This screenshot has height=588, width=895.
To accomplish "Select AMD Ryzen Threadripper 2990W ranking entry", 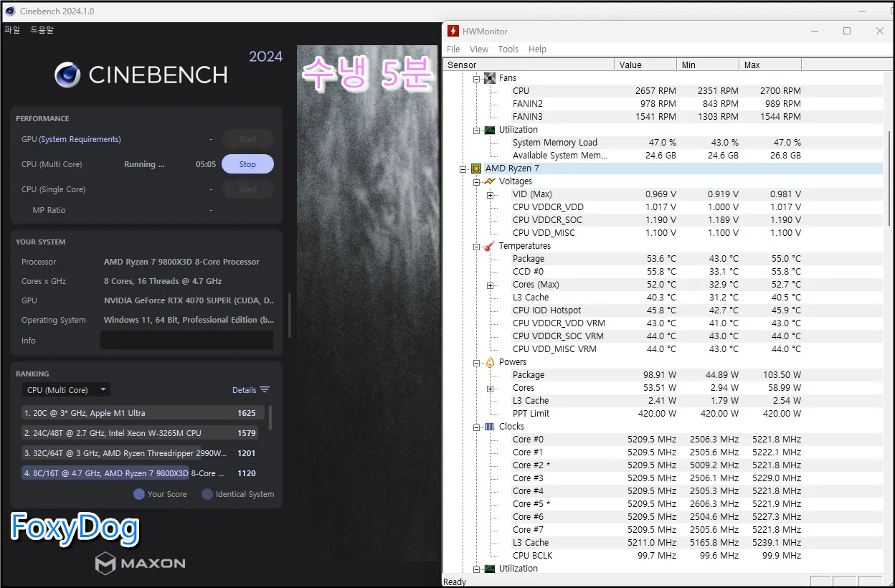I will pos(143,453).
